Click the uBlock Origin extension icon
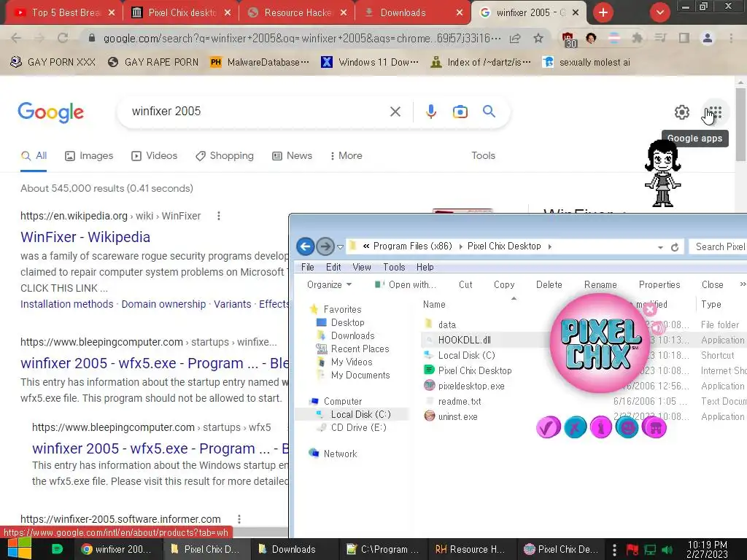The height and width of the screenshot is (560, 747). coord(568,39)
